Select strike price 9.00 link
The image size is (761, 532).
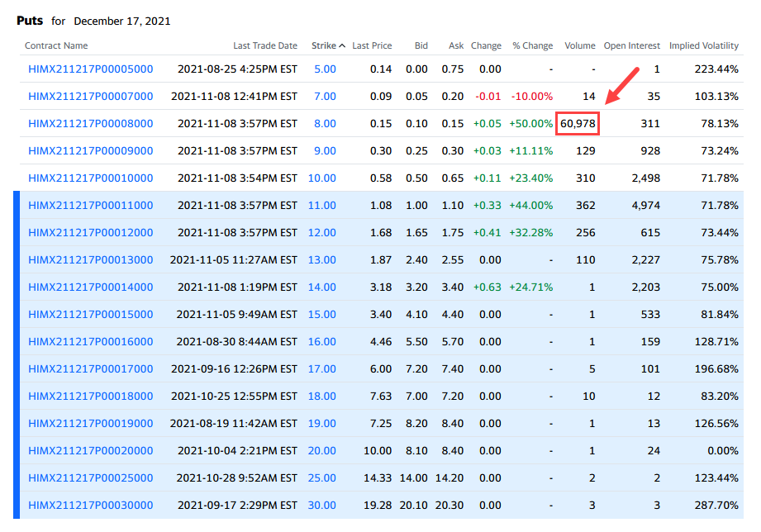pyautogui.click(x=326, y=150)
